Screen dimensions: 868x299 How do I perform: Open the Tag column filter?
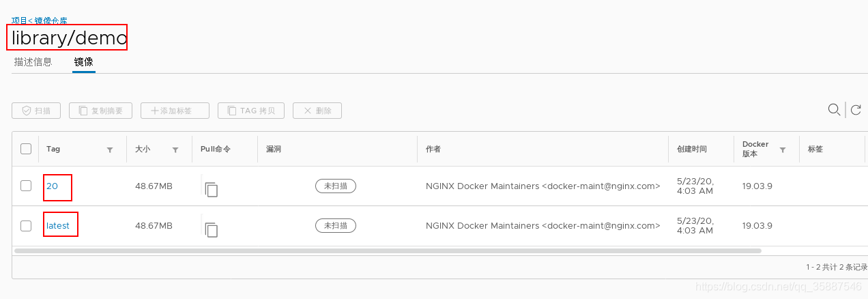(110, 149)
